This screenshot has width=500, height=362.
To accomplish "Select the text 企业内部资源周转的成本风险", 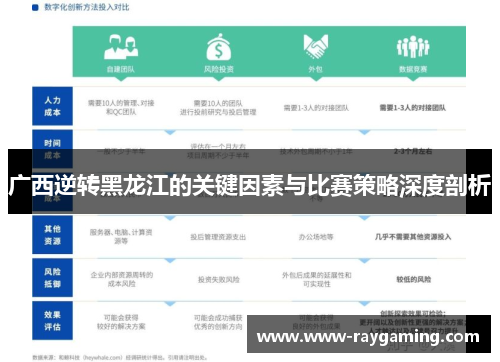I will 121,279.
